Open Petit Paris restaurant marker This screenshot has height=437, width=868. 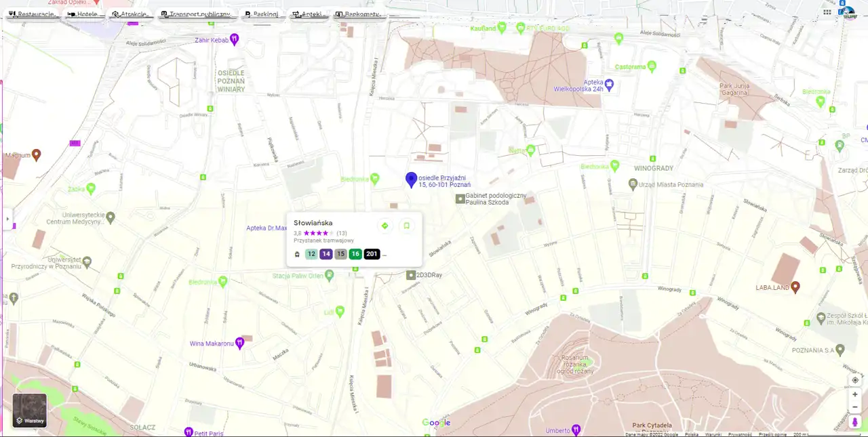[189, 432]
